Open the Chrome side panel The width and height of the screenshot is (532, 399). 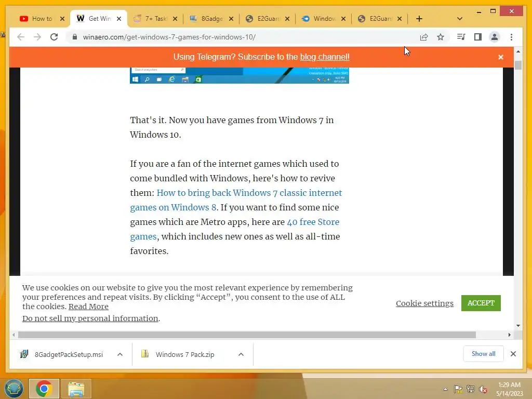tap(478, 37)
